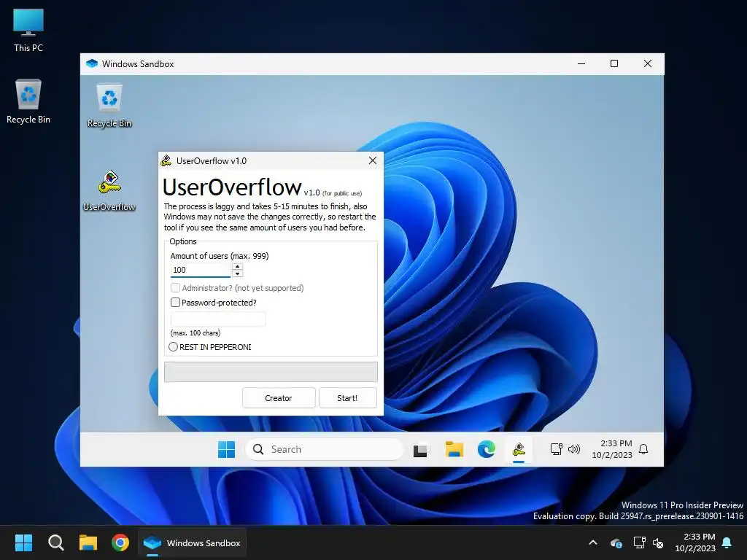
Task: Open host clock showing 10/2/2023
Action: pos(695,542)
